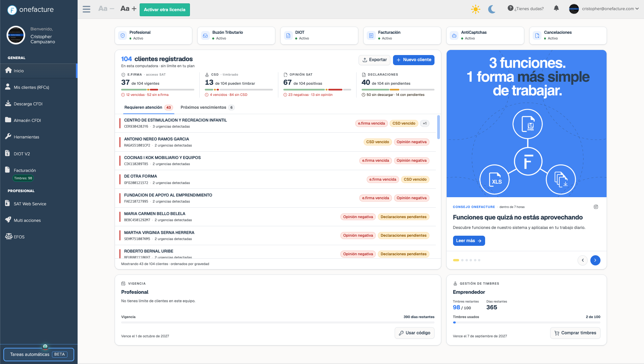Click the Timbres: 98 badge
This screenshot has width=644, height=364.
[23, 178]
